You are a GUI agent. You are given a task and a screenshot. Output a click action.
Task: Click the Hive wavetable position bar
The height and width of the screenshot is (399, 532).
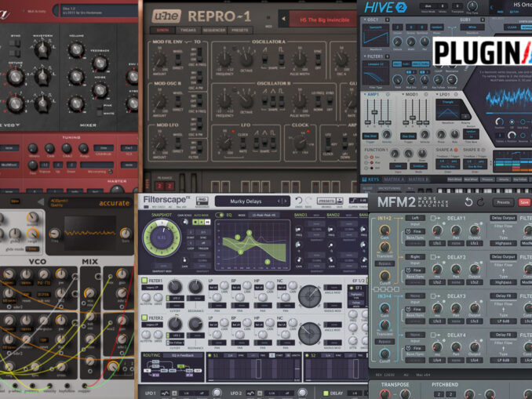[x=508, y=113]
